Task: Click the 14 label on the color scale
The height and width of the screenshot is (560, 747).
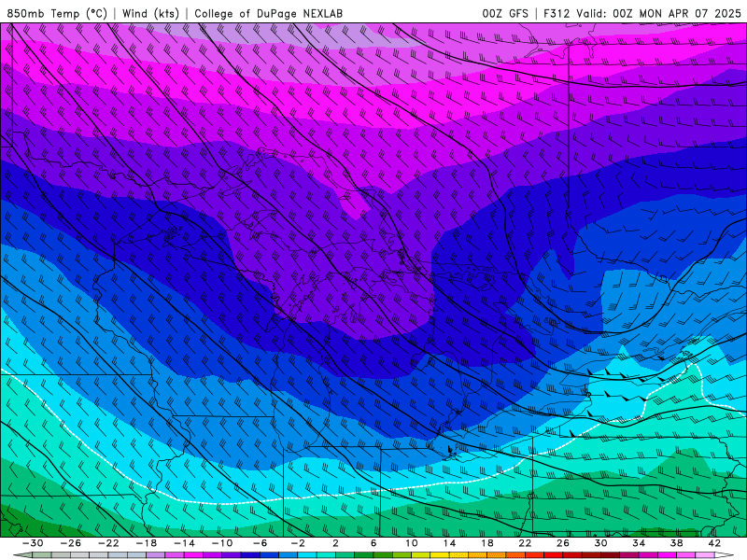Action: tap(449, 543)
